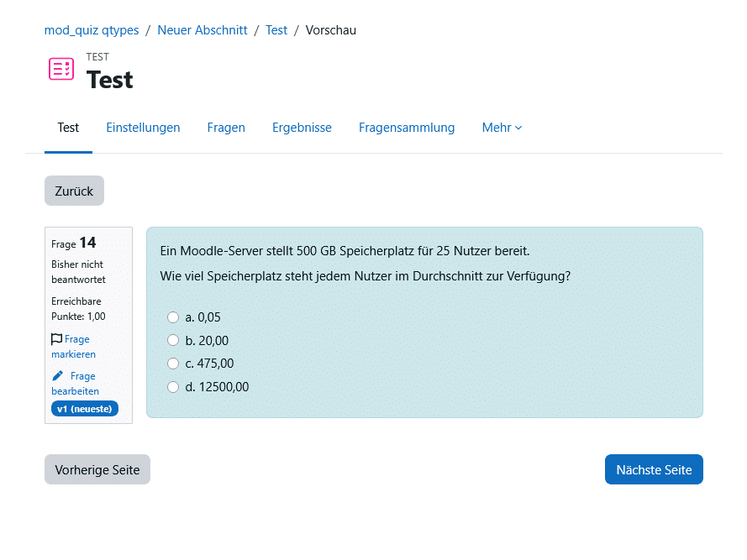The width and height of the screenshot is (747, 560).
Task: Click the Test page heading
Action: click(109, 80)
